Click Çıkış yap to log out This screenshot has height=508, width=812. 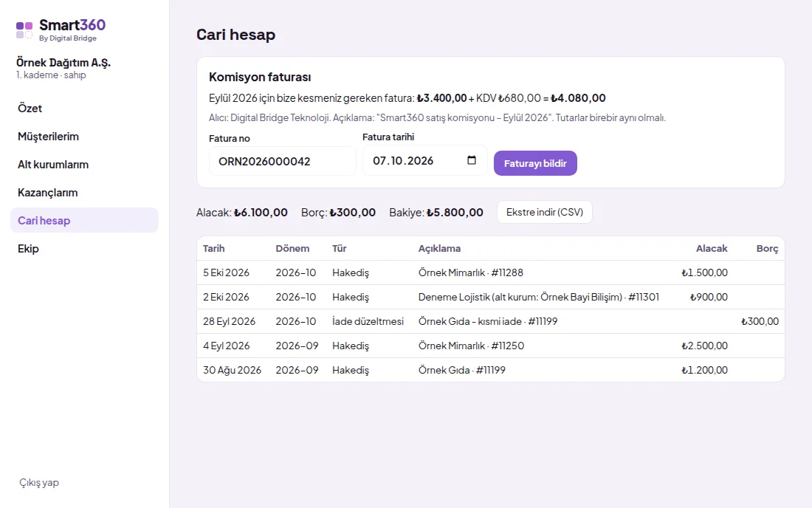39,482
